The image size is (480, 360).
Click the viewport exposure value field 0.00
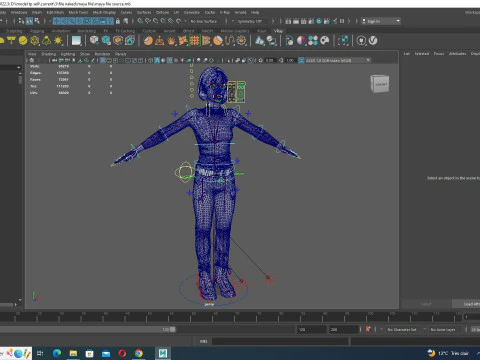click(270, 60)
